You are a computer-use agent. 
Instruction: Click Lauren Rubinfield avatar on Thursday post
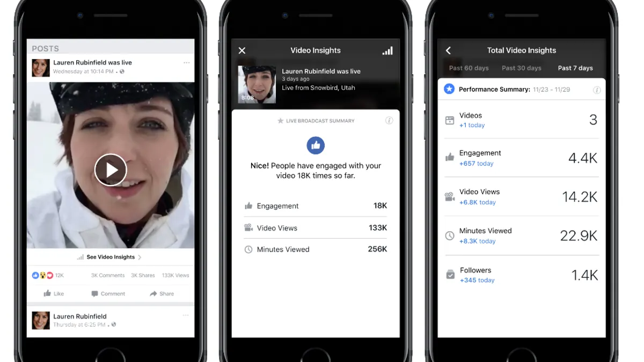click(40, 320)
